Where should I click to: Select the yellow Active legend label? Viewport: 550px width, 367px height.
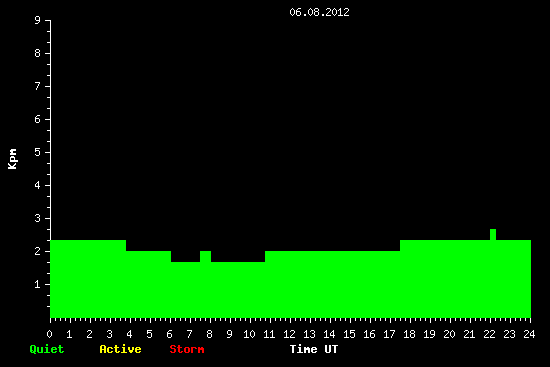point(120,349)
